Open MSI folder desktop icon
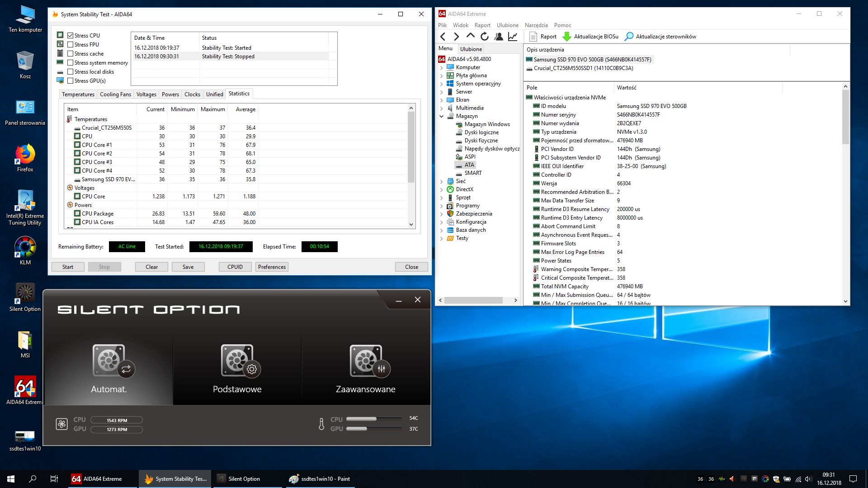The height and width of the screenshot is (488, 868). 25,344
